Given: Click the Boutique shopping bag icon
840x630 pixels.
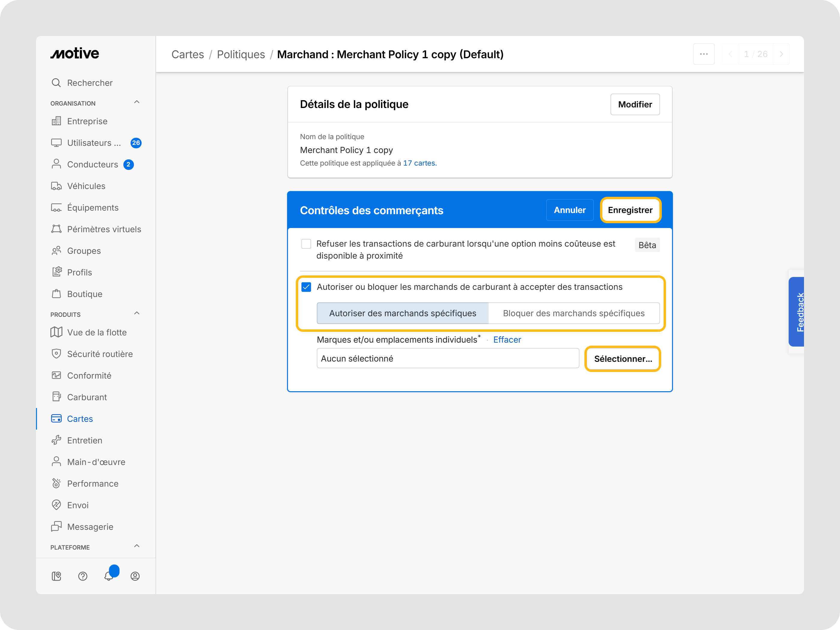Looking at the screenshot, I should (x=56, y=293).
